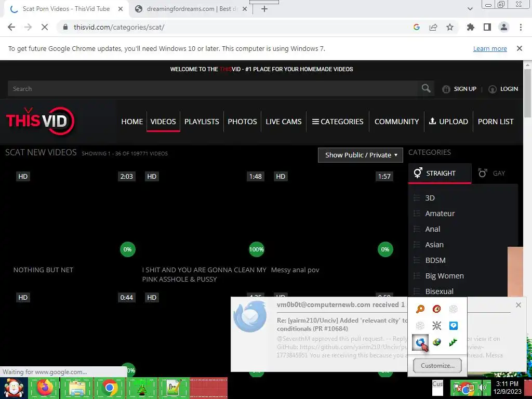
Task: Go forward with the browser forward arrow
Action: [x=28, y=27]
